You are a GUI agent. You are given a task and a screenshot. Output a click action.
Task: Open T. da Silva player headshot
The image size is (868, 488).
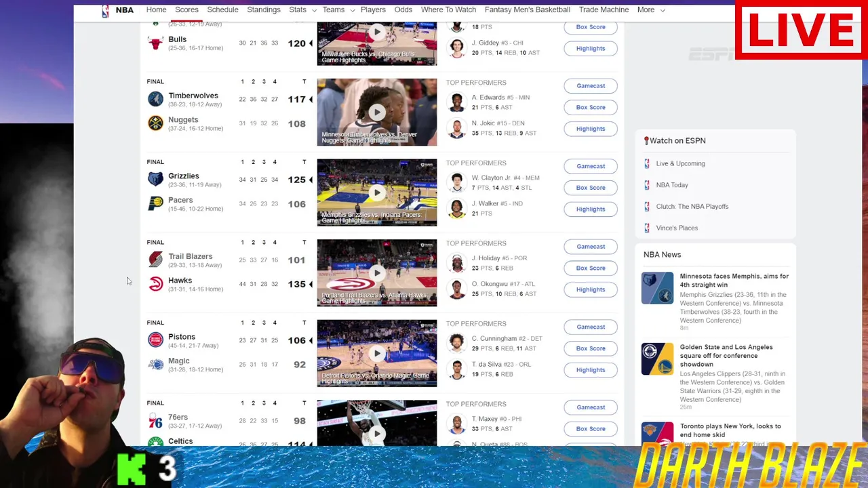(457, 369)
